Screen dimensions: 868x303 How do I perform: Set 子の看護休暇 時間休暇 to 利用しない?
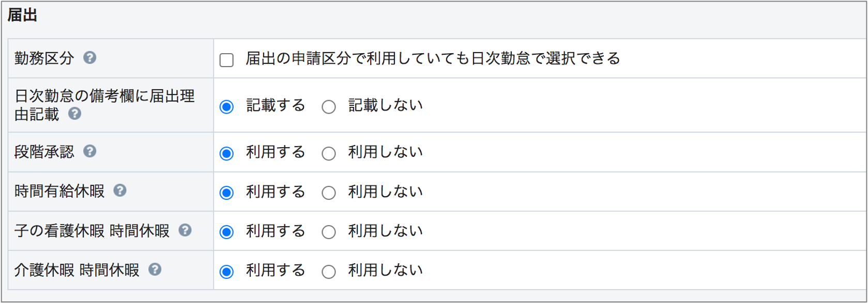click(x=329, y=232)
